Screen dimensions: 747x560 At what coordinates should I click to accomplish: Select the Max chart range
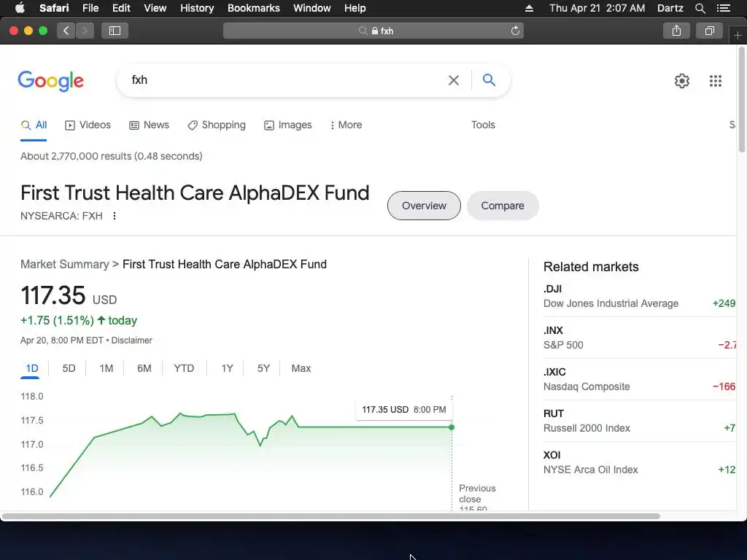click(301, 368)
